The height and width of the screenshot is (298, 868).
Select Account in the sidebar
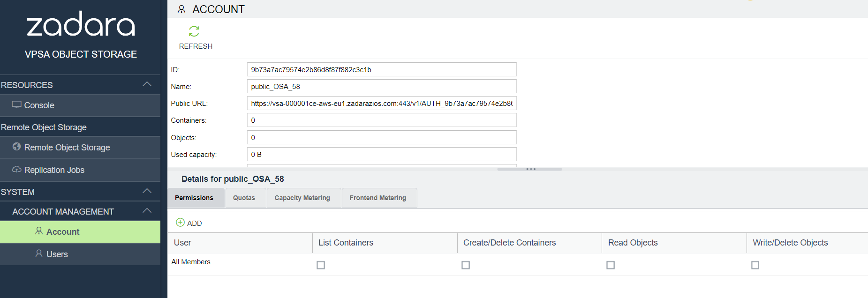tap(80, 232)
